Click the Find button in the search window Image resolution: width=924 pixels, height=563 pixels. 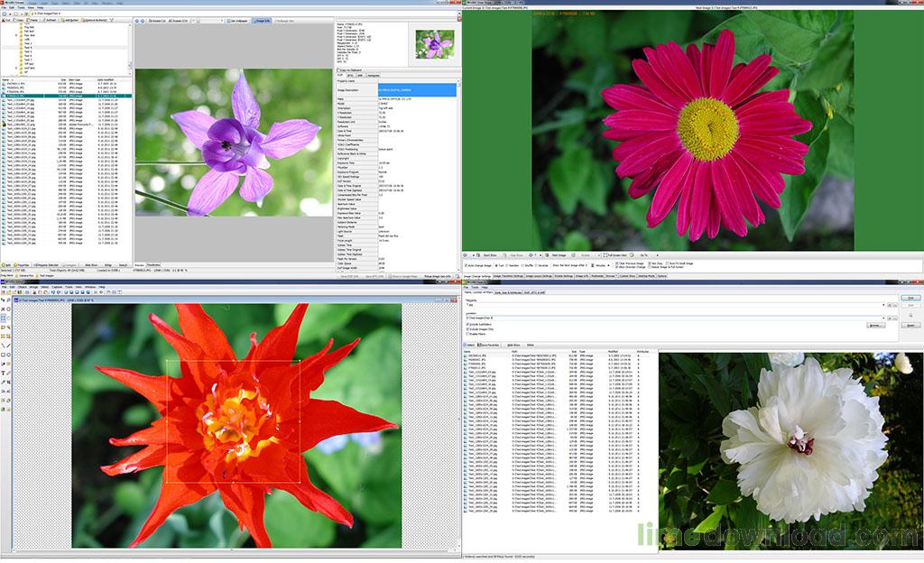(909, 298)
